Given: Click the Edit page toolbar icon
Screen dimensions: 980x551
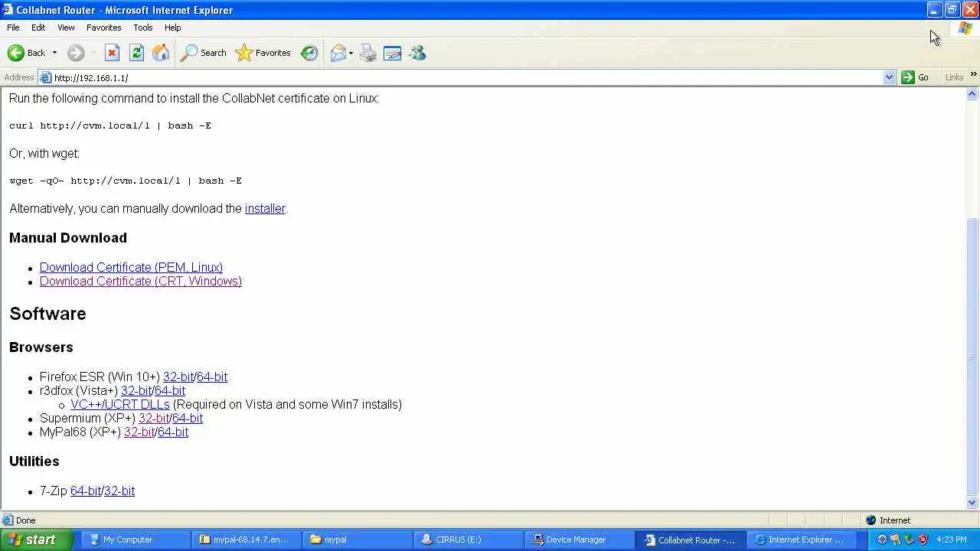Looking at the screenshot, I should [x=393, y=53].
